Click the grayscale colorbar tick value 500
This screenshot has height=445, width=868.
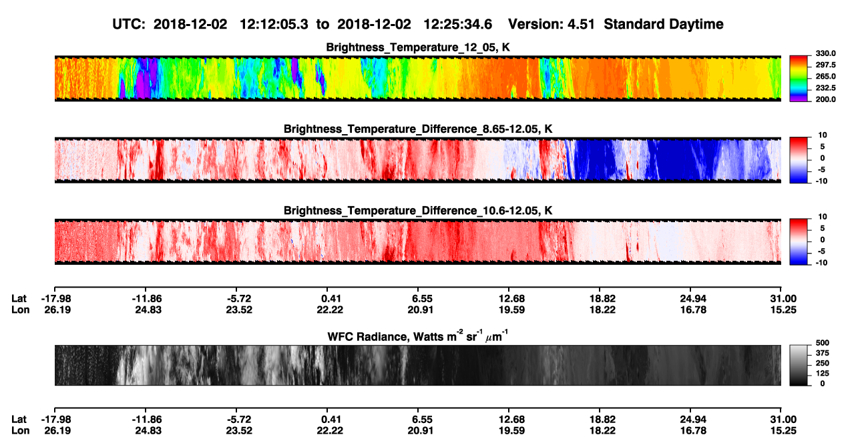[x=821, y=343]
